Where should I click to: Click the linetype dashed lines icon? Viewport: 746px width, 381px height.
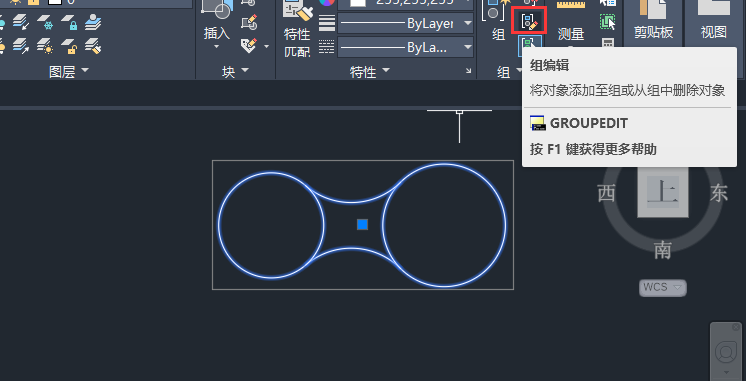[327, 47]
